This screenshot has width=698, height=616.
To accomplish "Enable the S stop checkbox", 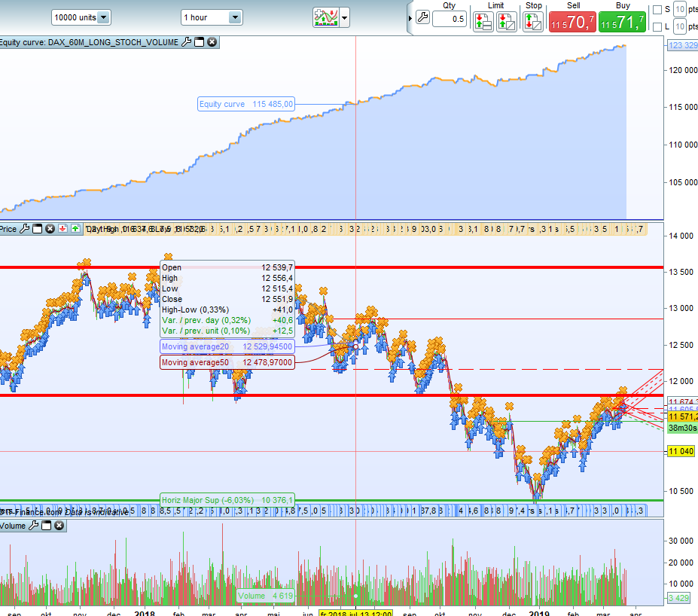I will pos(657,9).
